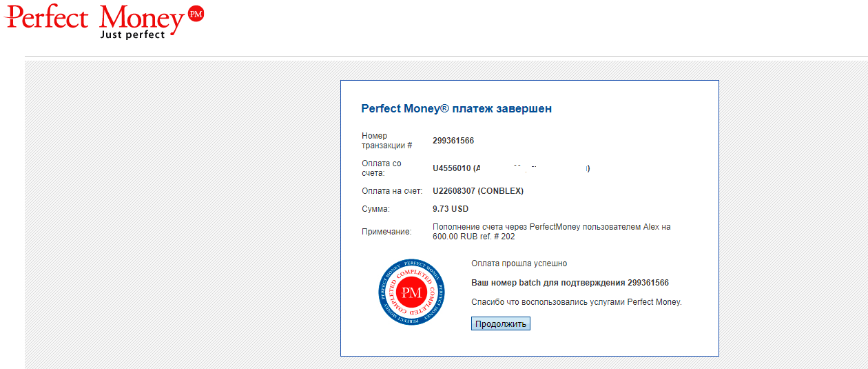Click the text 'Оплата прошла успешно'
The height and width of the screenshot is (369, 868).
point(519,263)
